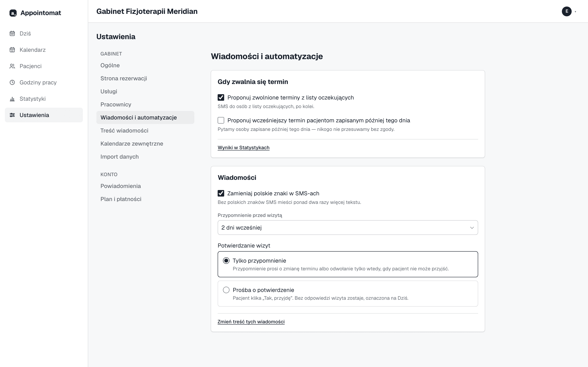Expand the account menu arrow by avatar
Viewport: 588px width, 367px height.
pos(575,12)
